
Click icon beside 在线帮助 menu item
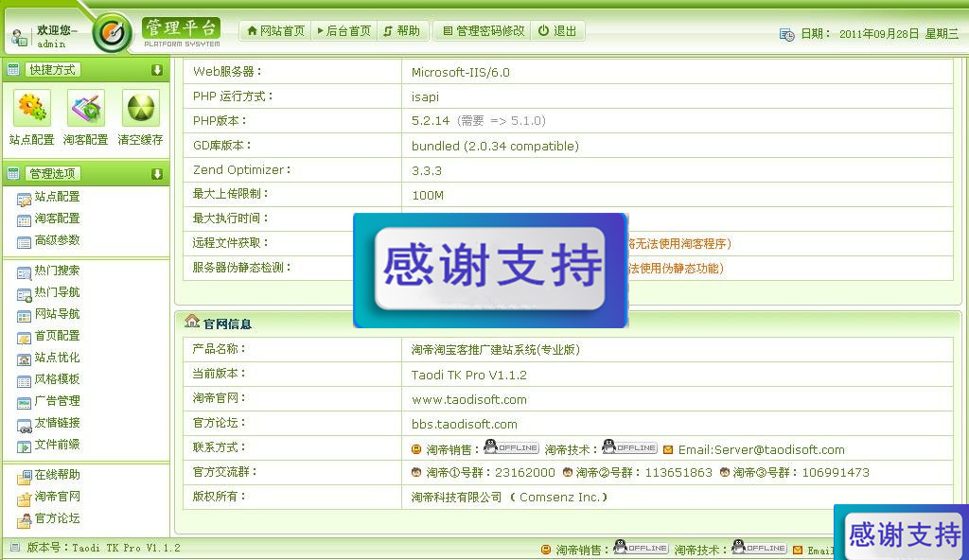(24, 477)
